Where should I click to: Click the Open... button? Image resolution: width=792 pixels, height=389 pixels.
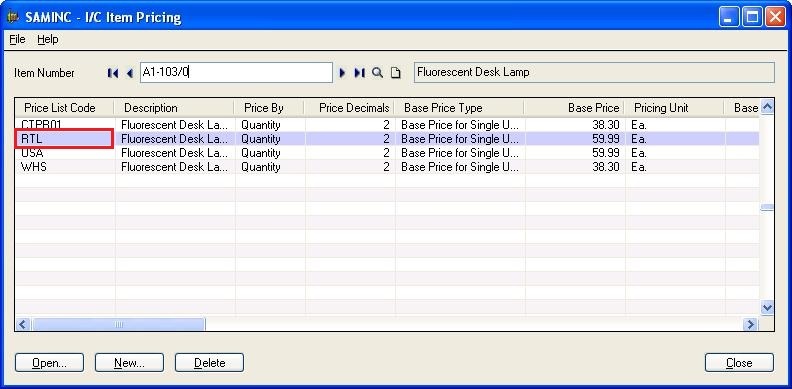coord(50,363)
